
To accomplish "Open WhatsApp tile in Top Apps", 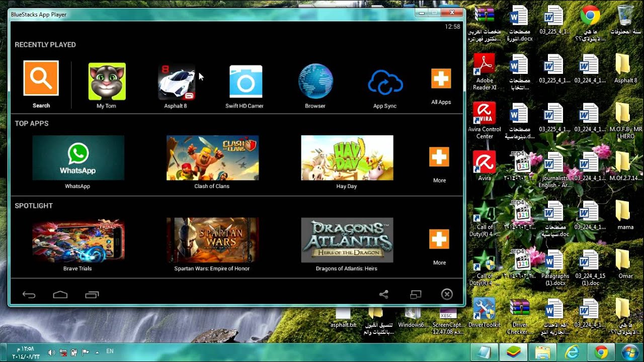I will point(78,157).
